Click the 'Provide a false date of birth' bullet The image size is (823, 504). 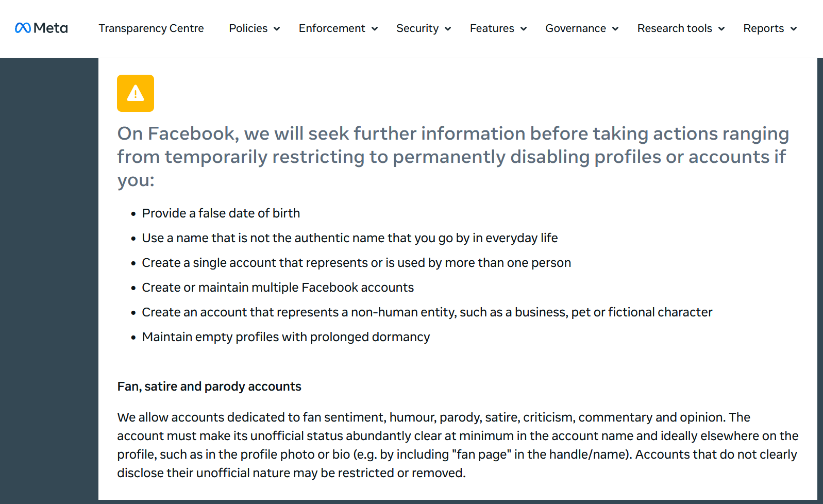pyautogui.click(x=221, y=213)
